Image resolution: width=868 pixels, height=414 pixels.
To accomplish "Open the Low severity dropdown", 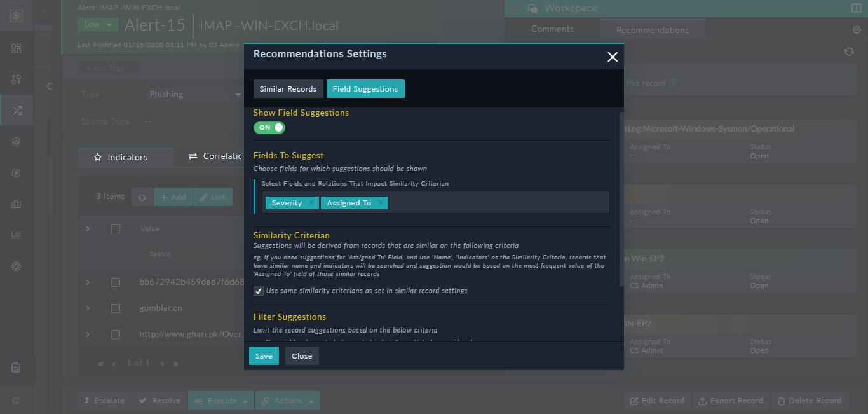I will coord(97,23).
